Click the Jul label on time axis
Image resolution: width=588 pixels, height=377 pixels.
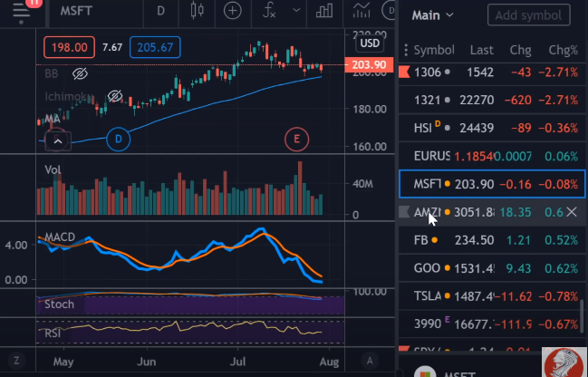click(237, 362)
